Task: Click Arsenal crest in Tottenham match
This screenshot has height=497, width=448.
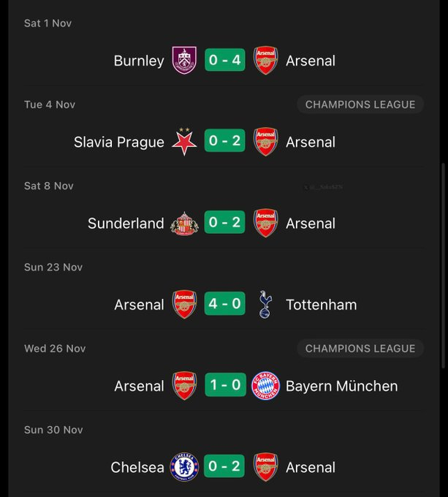Action: tap(184, 305)
